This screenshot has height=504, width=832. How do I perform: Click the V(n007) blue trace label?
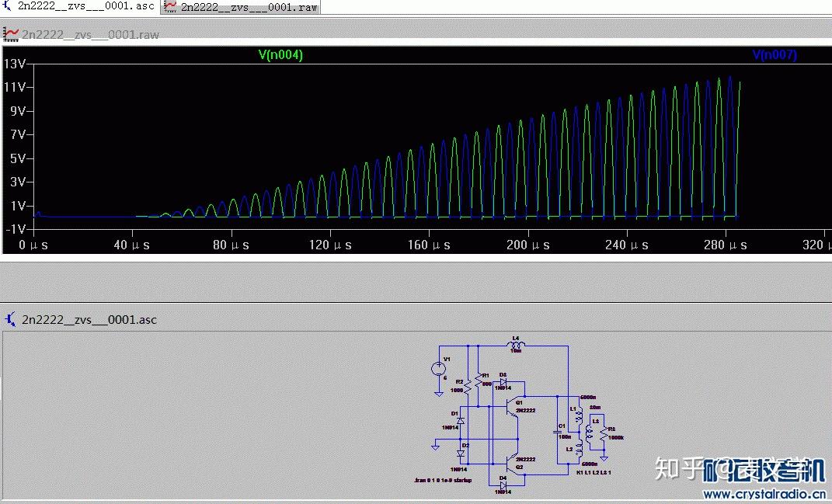pos(775,54)
